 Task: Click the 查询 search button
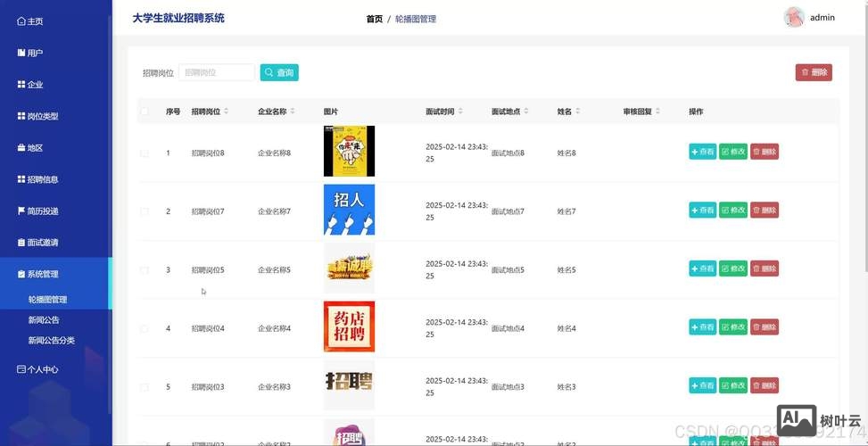point(279,72)
